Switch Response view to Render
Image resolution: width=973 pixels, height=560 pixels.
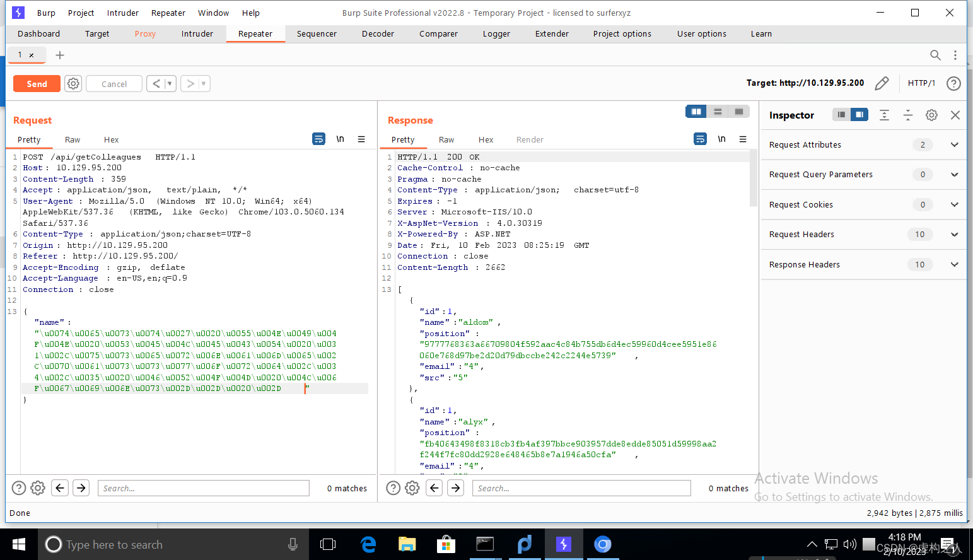530,140
